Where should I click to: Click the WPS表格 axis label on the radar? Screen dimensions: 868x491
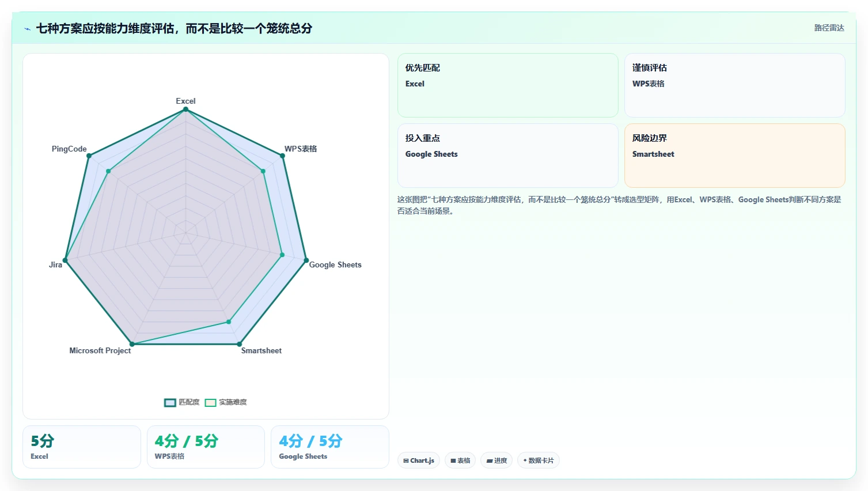point(301,149)
